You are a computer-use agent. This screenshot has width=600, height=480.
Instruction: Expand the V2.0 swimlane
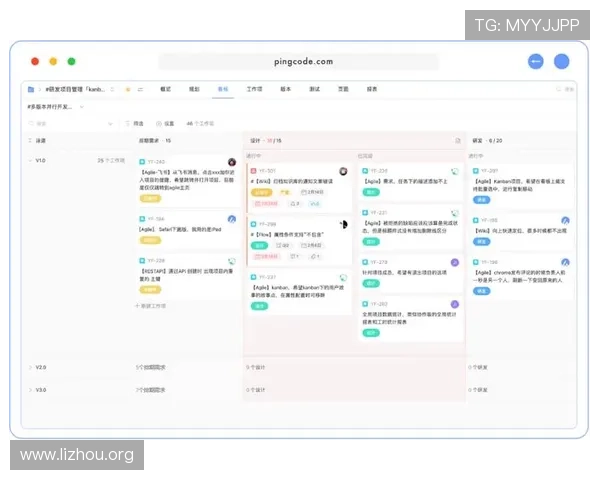[x=30, y=367]
